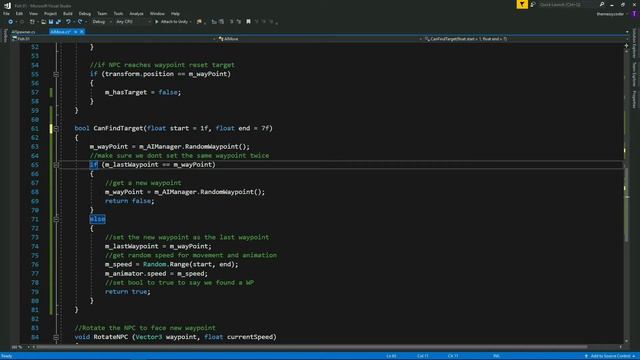Collapse the else block at line 71

(56, 219)
